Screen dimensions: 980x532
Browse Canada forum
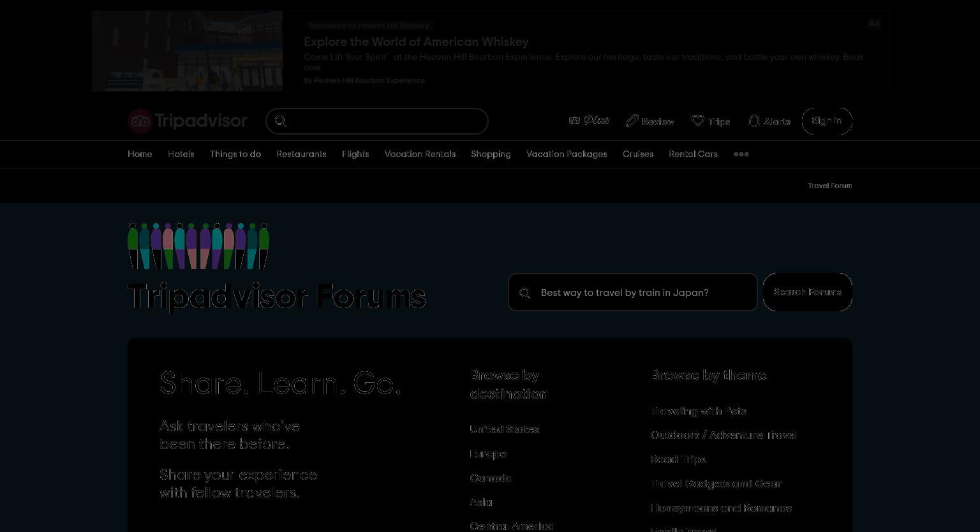(x=491, y=478)
